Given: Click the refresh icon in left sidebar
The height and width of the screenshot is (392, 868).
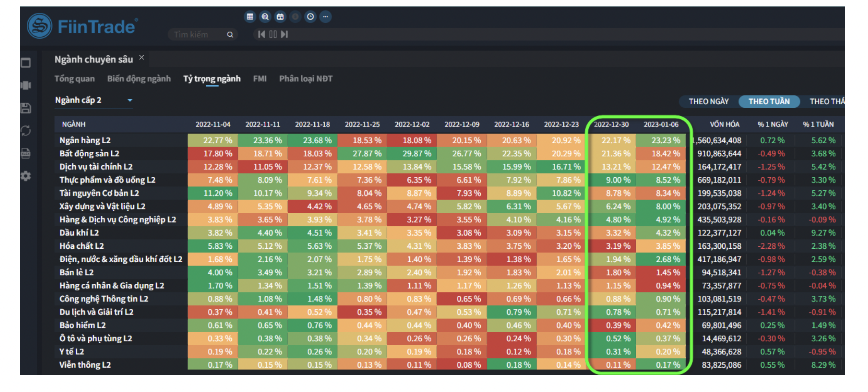Looking at the screenshot, I should pos(26,131).
